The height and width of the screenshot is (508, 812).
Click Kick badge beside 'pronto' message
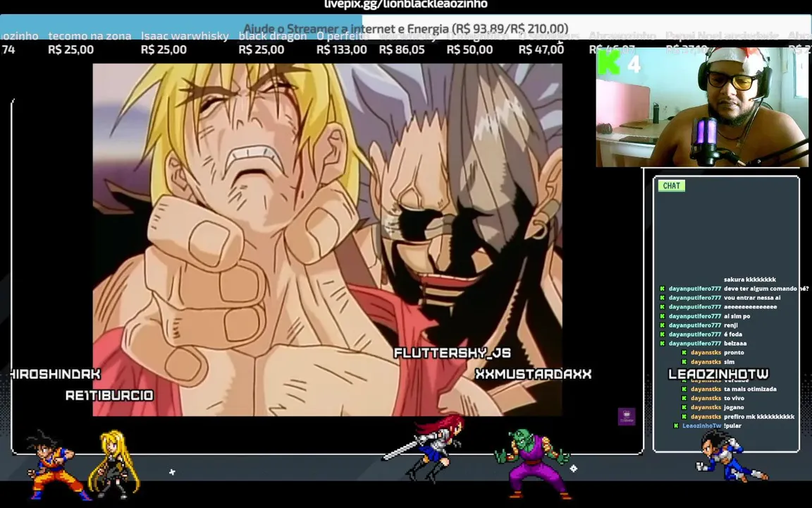(x=684, y=353)
